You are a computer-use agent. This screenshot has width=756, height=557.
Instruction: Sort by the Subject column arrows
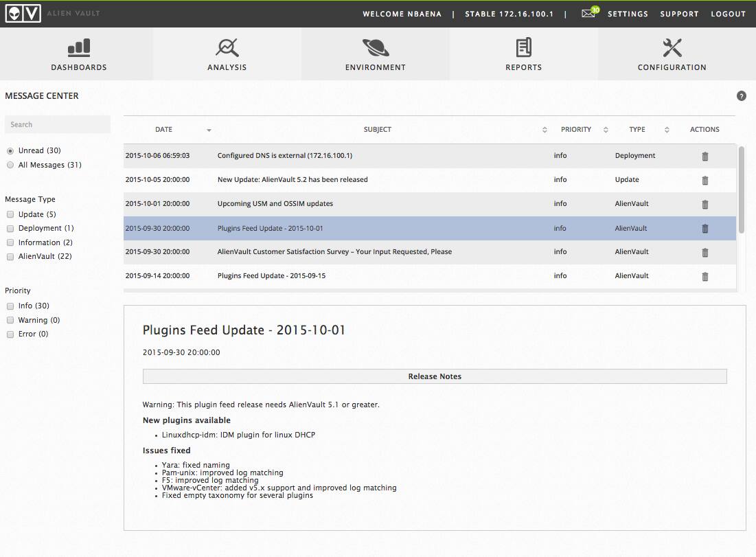click(545, 130)
